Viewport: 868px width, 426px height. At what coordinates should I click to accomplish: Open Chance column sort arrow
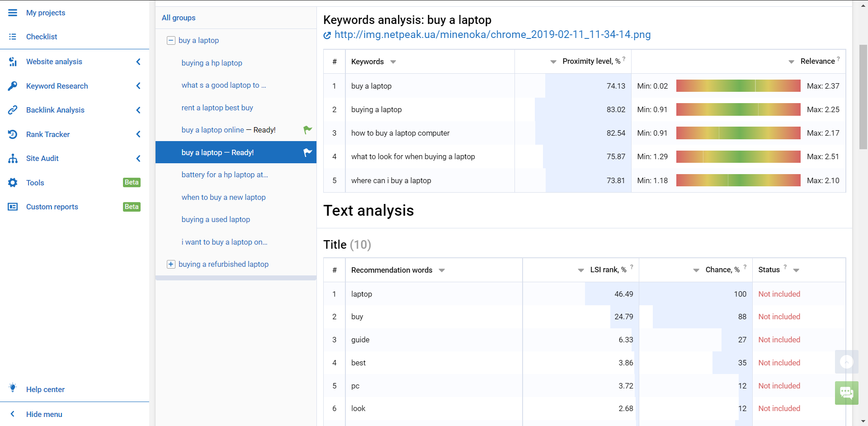coord(696,270)
